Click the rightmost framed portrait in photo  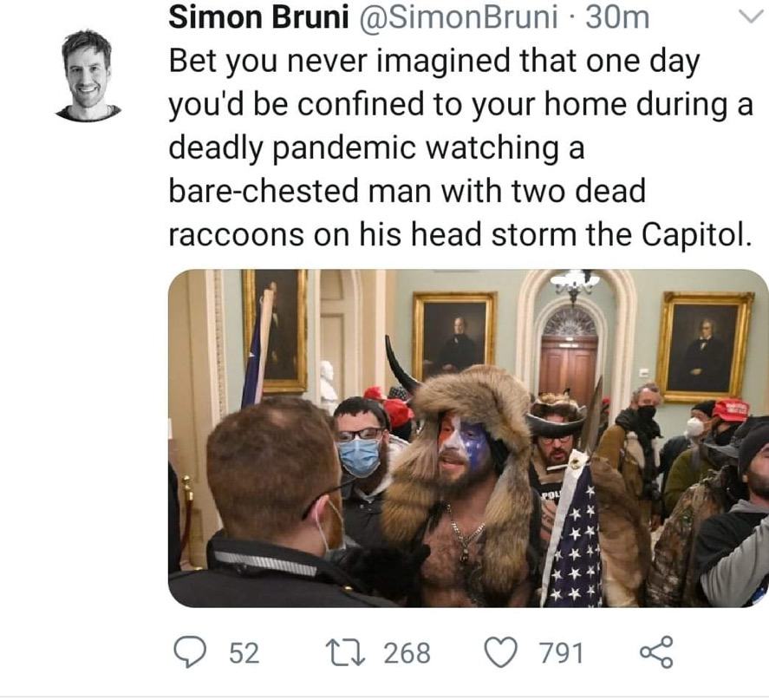point(704,347)
